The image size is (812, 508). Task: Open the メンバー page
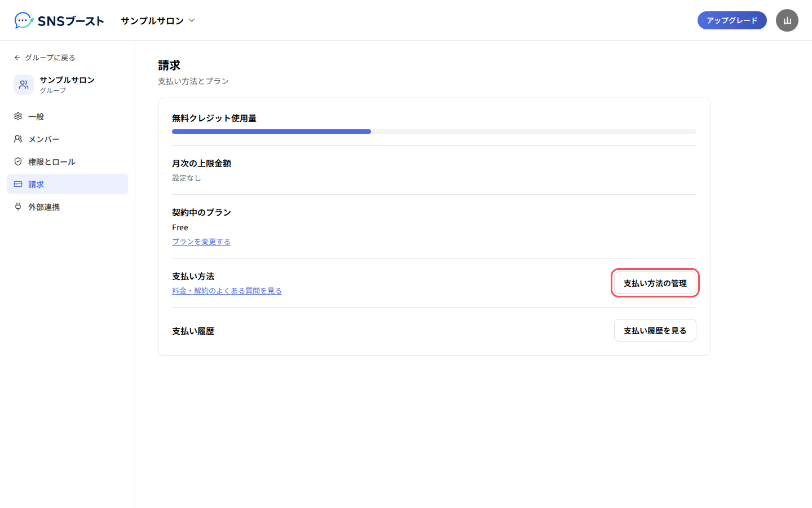(67, 139)
